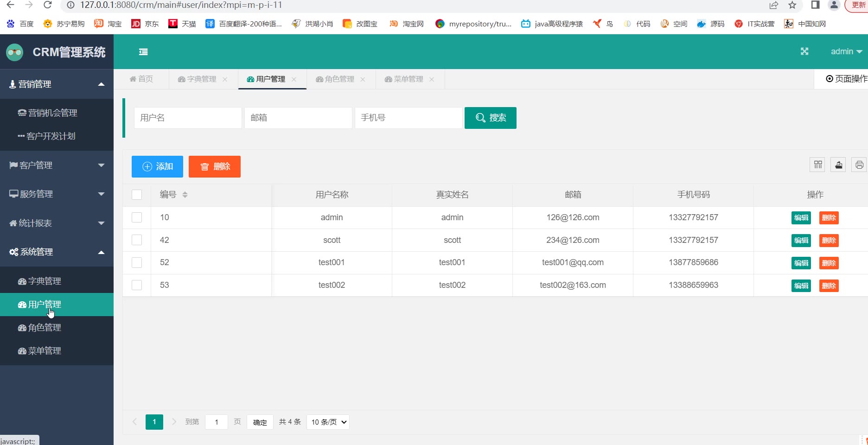Edit the test001 user row

point(801,263)
